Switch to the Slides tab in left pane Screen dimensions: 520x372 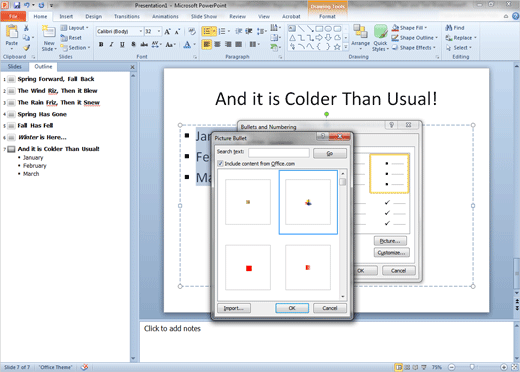click(14, 67)
